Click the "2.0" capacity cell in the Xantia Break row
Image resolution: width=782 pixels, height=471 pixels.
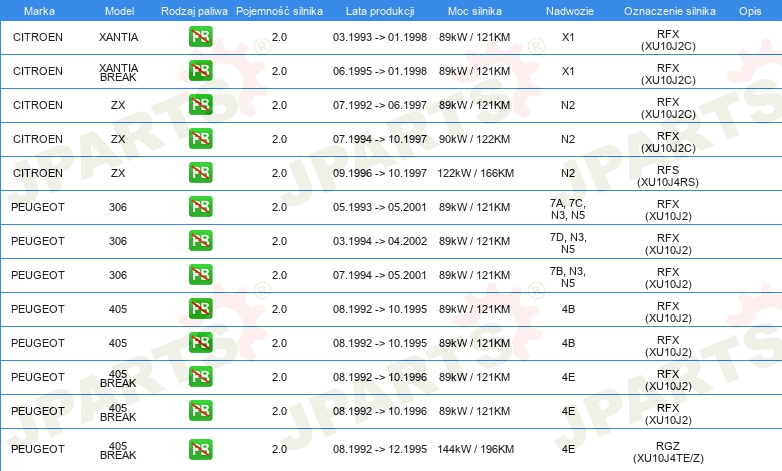pos(279,71)
